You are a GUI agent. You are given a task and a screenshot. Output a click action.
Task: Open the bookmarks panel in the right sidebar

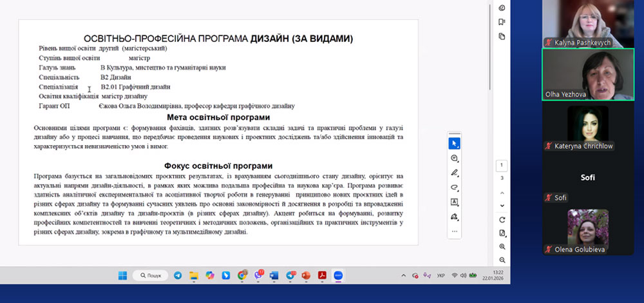502,21
